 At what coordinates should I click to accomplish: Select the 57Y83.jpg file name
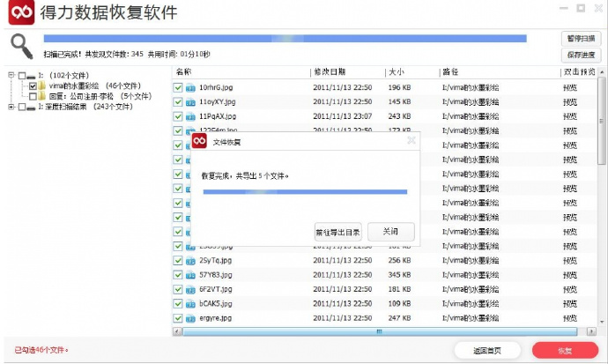(x=216, y=275)
